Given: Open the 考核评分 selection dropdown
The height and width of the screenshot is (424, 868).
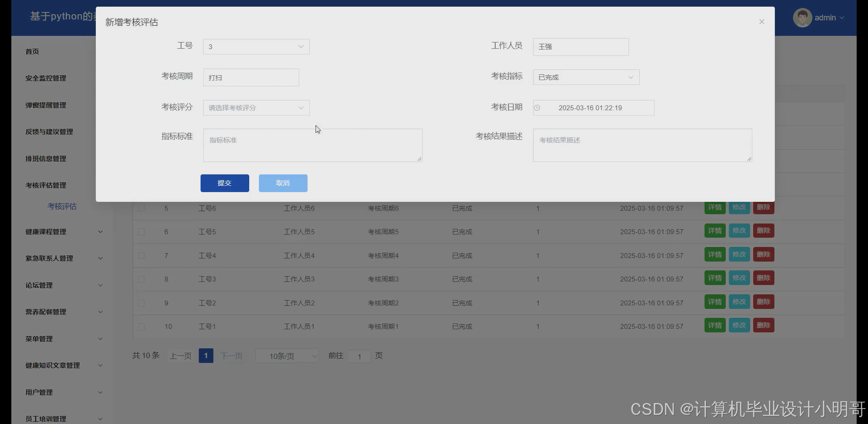Looking at the screenshot, I should coord(256,108).
